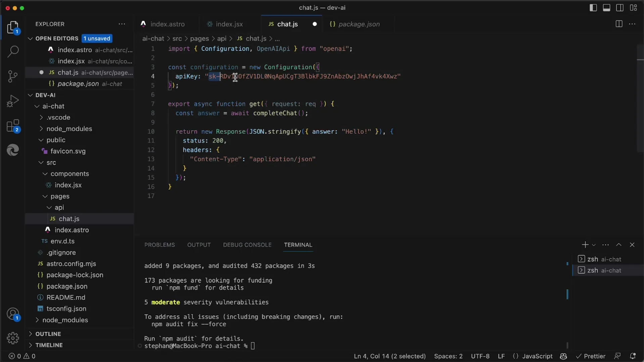Select the first zsh ai-chat terminal

pyautogui.click(x=608, y=259)
